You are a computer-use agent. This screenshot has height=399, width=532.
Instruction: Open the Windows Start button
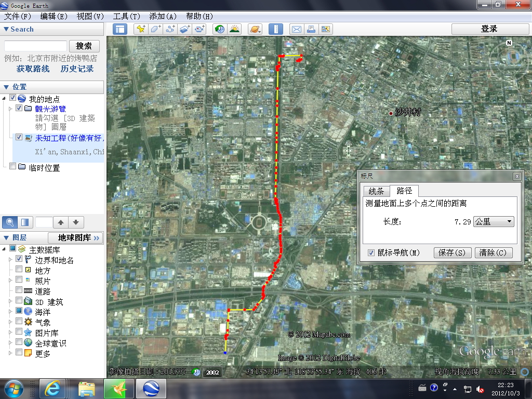14,389
